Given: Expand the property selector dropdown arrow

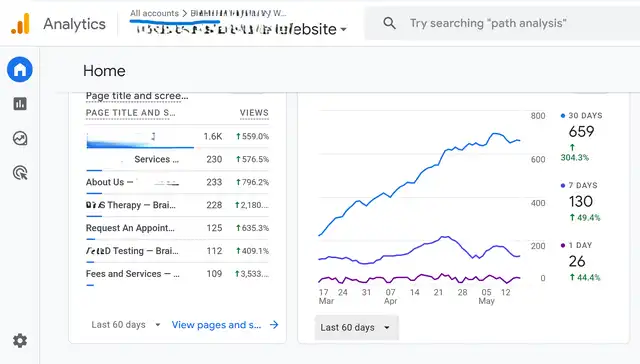Looking at the screenshot, I should coord(344,29).
